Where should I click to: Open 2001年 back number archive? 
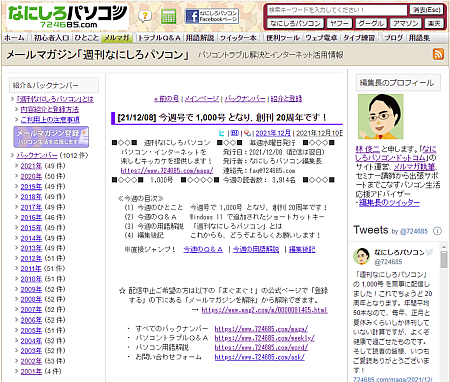(x=31, y=371)
